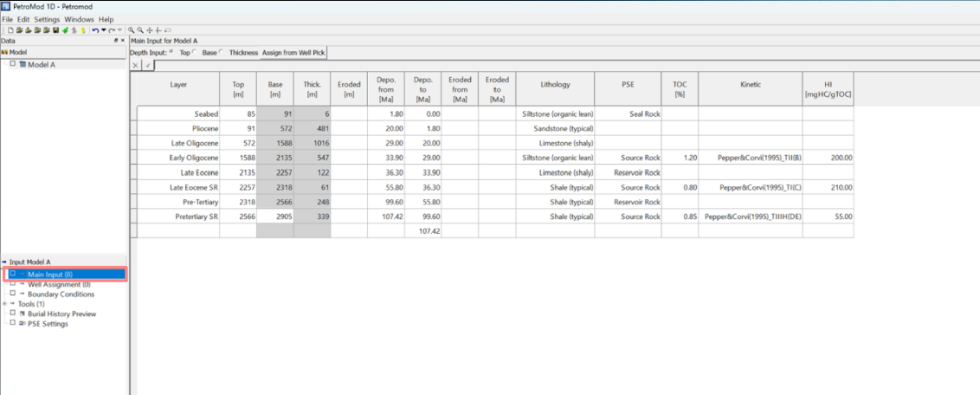Select PSE Settings tree item
This screenshot has width=980, height=395.
pyautogui.click(x=48, y=324)
